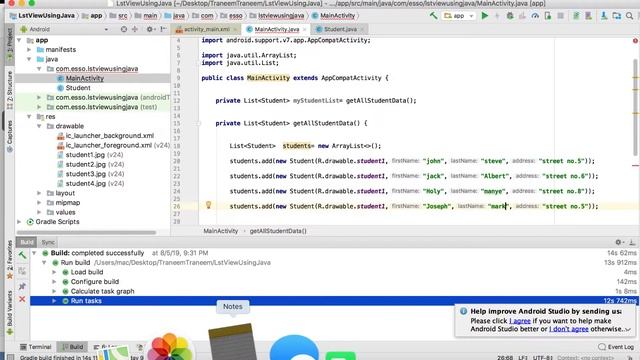Click the I agree link in the notification

click(x=520, y=321)
